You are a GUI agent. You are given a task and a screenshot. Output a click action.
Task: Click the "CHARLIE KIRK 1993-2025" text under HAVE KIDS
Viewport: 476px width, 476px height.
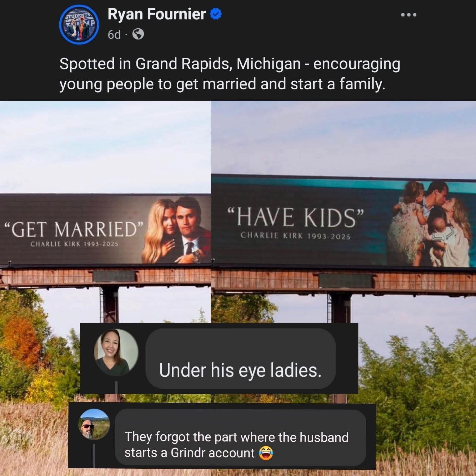click(296, 236)
